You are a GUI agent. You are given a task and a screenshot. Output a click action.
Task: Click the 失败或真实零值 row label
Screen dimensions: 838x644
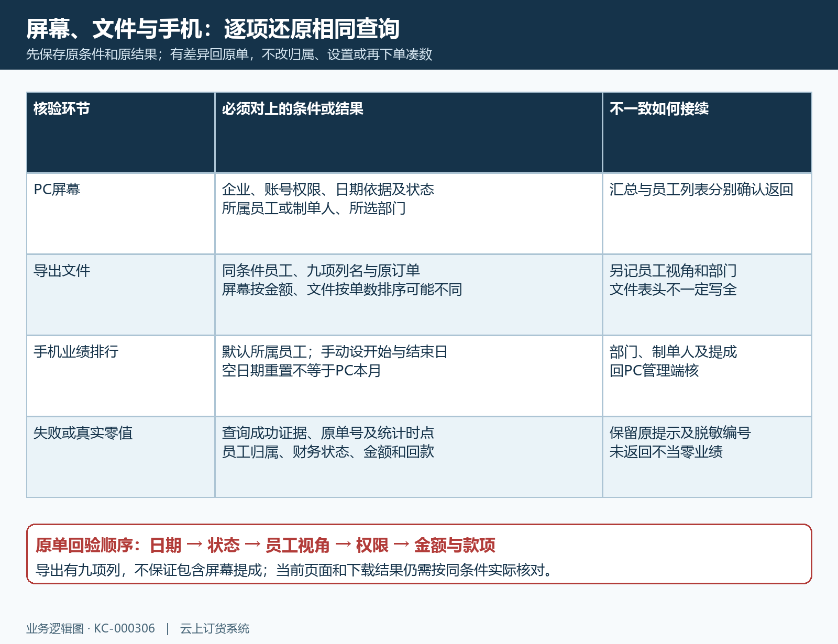click(83, 433)
